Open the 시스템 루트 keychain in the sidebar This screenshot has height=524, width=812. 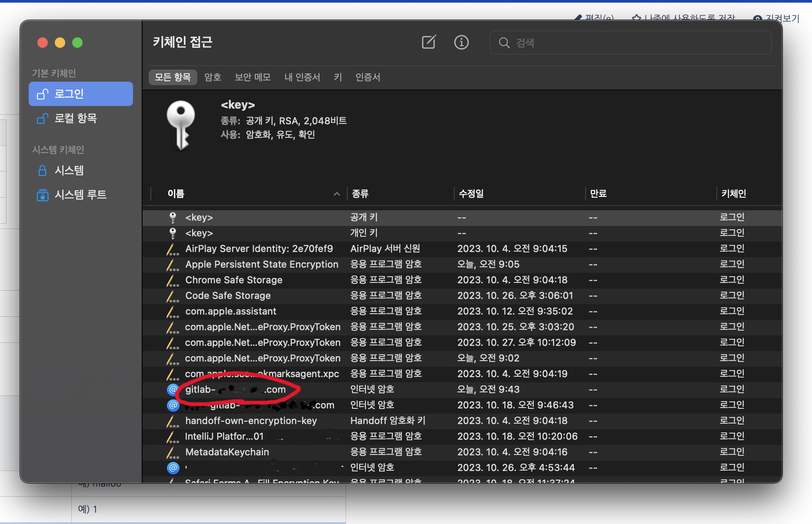coord(81,195)
